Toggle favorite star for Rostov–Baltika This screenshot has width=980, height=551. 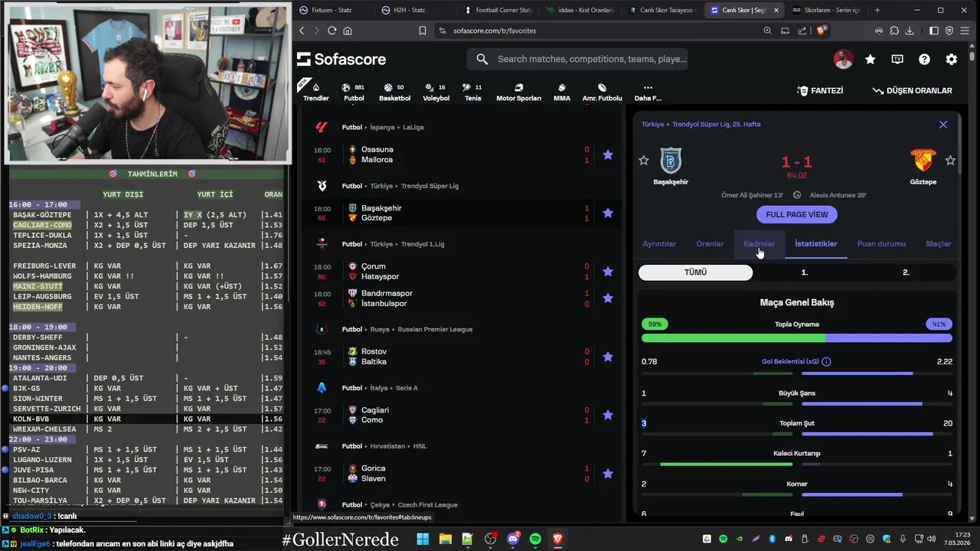pos(608,357)
